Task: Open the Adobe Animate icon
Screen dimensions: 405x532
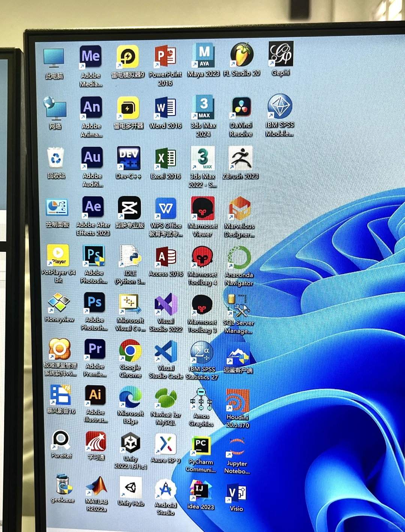Action: pyautogui.click(x=91, y=108)
